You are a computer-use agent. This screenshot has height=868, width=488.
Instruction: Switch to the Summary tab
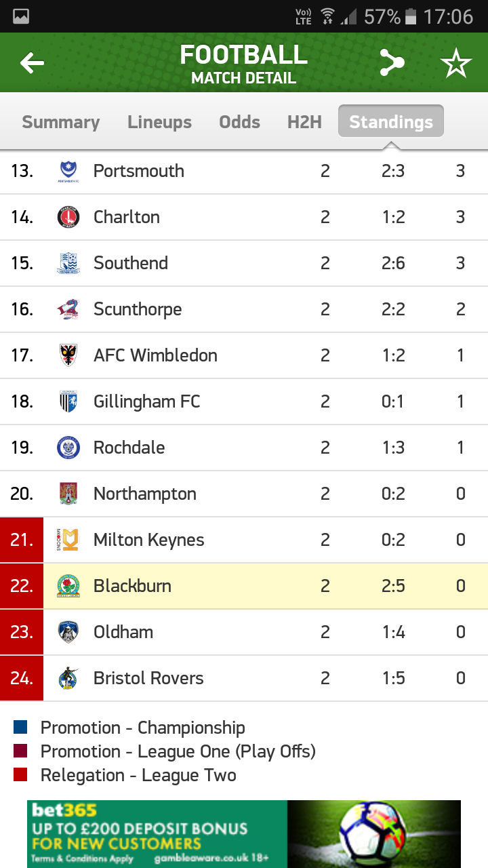[61, 123]
